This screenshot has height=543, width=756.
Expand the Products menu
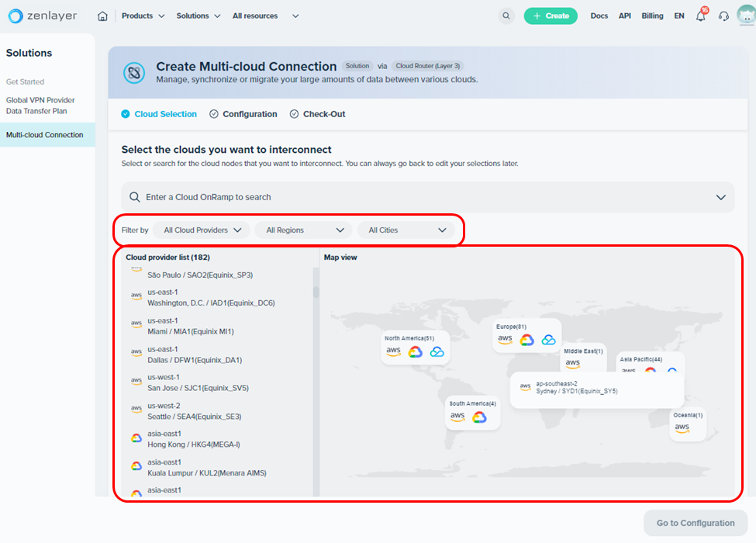pos(143,16)
